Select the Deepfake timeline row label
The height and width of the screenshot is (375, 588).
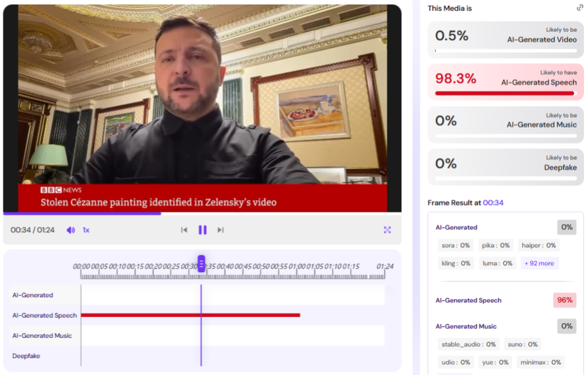pos(26,356)
